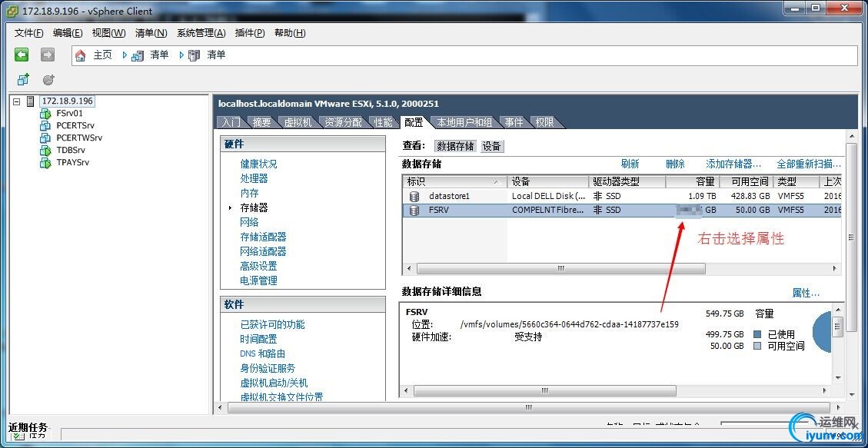This screenshot has height=448, width=868.
Task: Switch to the 权限 tab
Action: tap(545, 122)
